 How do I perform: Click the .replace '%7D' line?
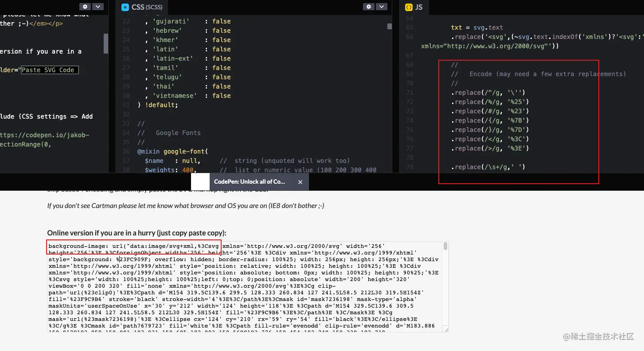point(490,130)
